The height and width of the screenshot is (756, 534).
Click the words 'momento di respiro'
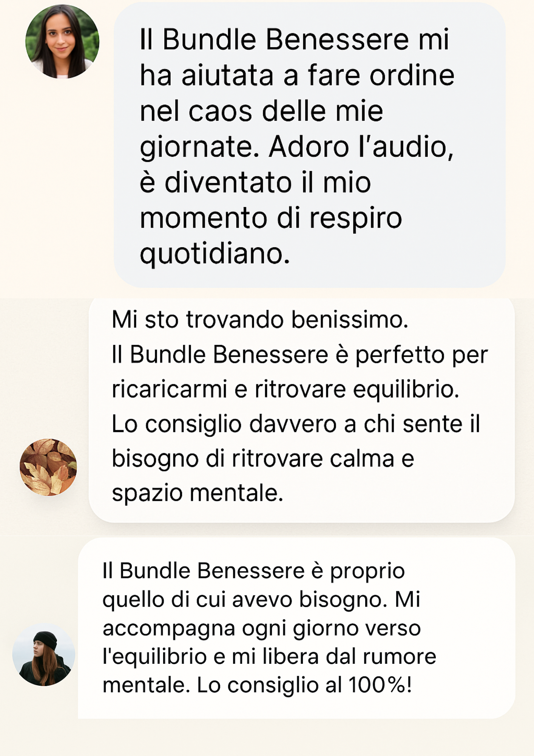point(271,218)
